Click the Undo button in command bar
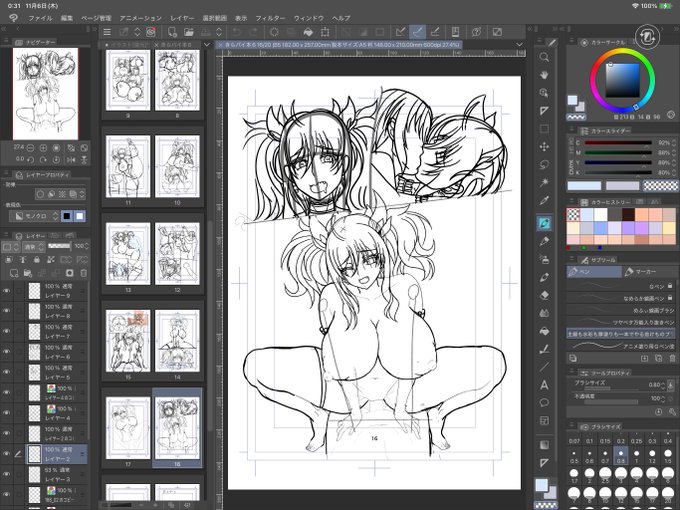The width and height of the screenshot is (680, 510). point(237,32)
